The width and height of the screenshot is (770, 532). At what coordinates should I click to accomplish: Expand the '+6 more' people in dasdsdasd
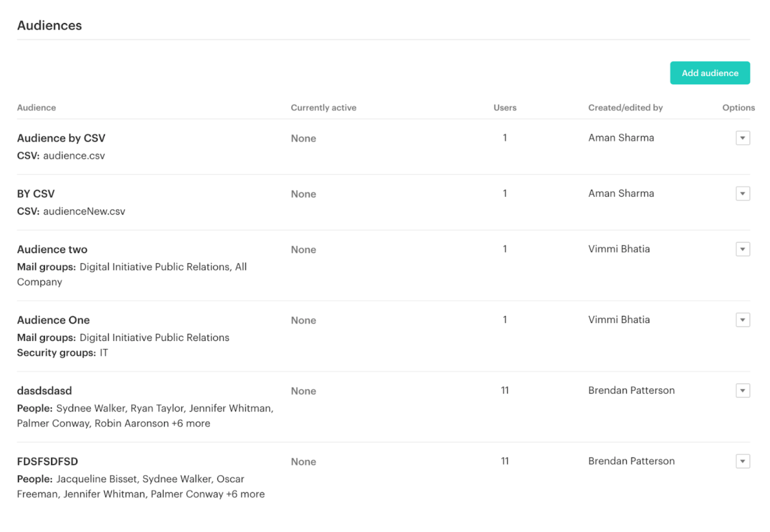191,423
